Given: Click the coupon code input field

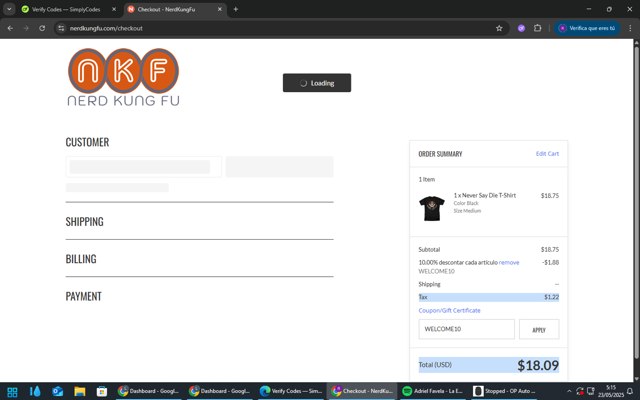Looking at the screenshot, I should 466,329.
